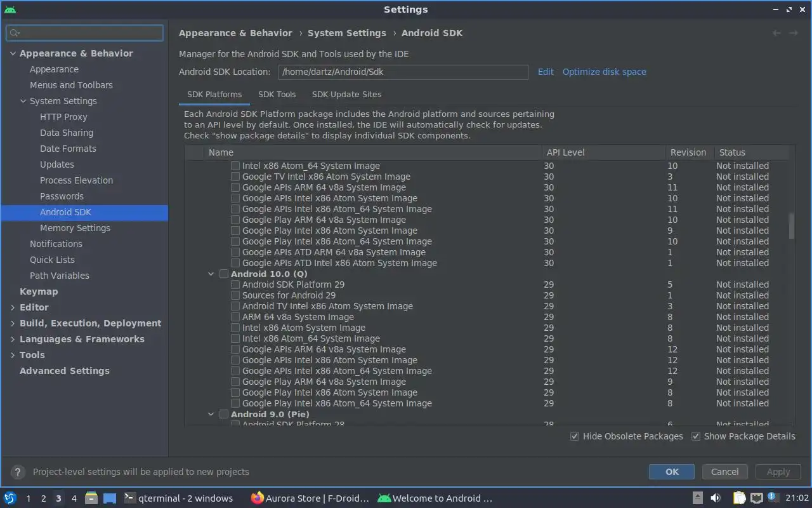This screenshot has height=508, width=812.
Task: Open the SDK Platforms tab
Action: pos(214,94)
